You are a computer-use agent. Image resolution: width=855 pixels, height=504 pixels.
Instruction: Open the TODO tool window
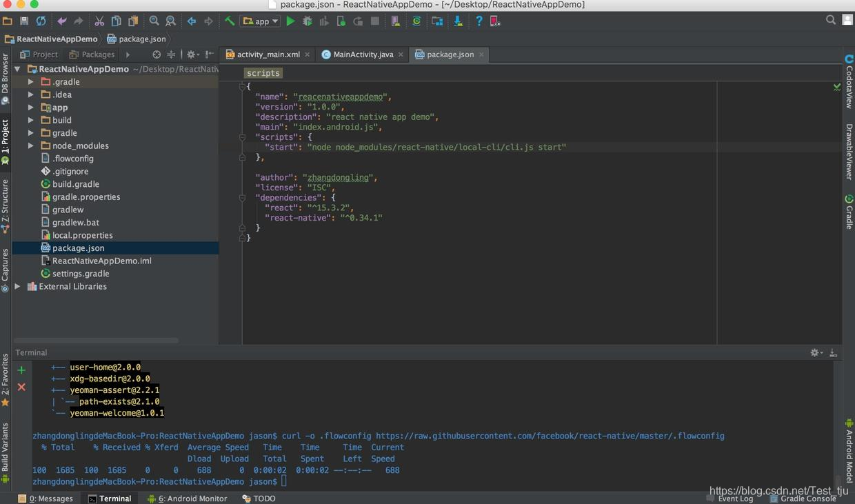(x=259, y=498)
